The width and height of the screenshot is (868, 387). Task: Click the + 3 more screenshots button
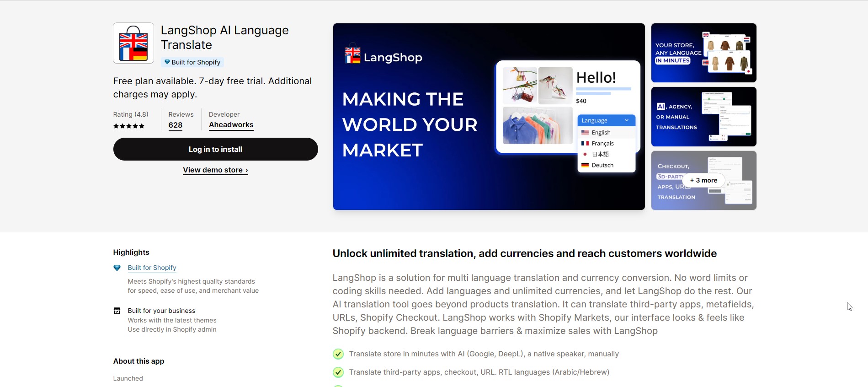(704, 180)
